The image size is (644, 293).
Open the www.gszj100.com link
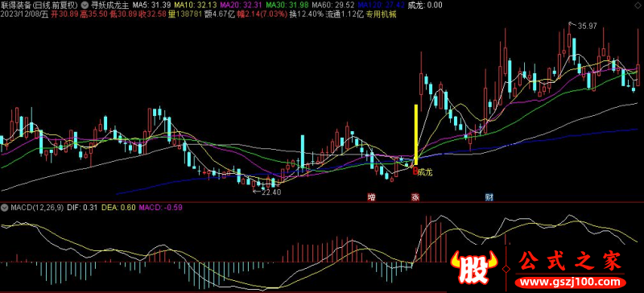click(x=571, y=283)
